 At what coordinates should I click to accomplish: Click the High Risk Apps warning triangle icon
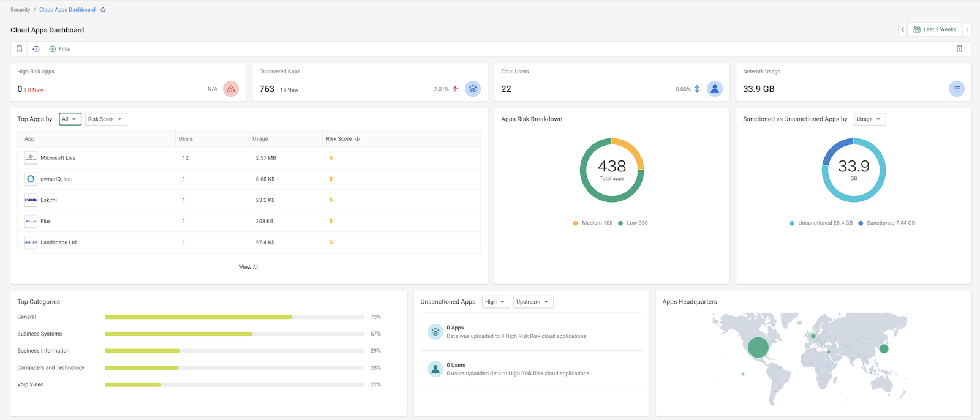231,89
